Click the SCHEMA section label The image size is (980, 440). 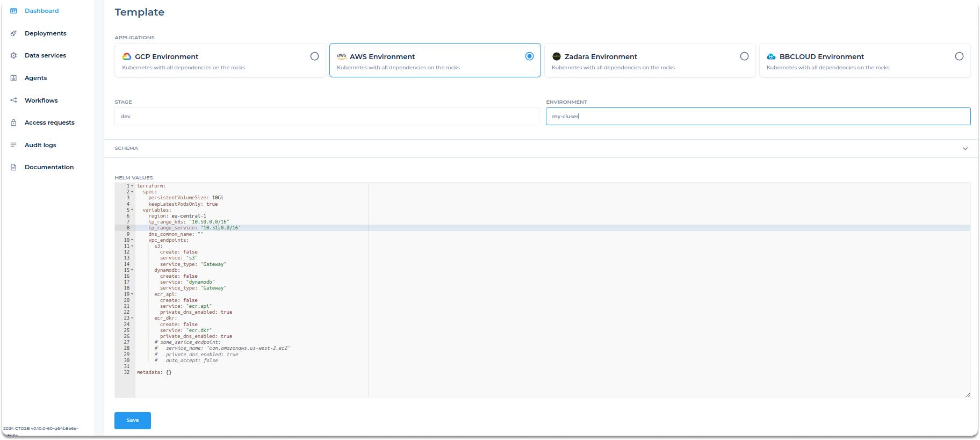(x=126, y=148)
